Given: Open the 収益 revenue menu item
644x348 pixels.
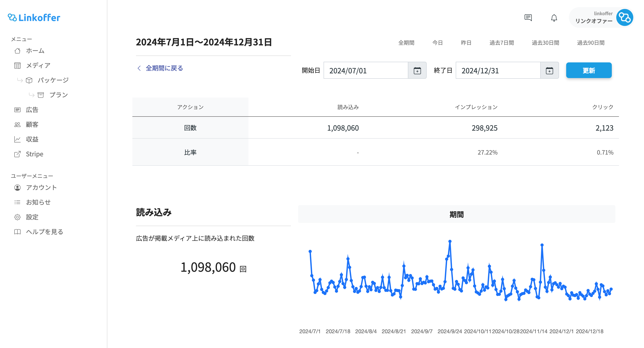Looking at the screenshot, I should [x=32, y=139].
